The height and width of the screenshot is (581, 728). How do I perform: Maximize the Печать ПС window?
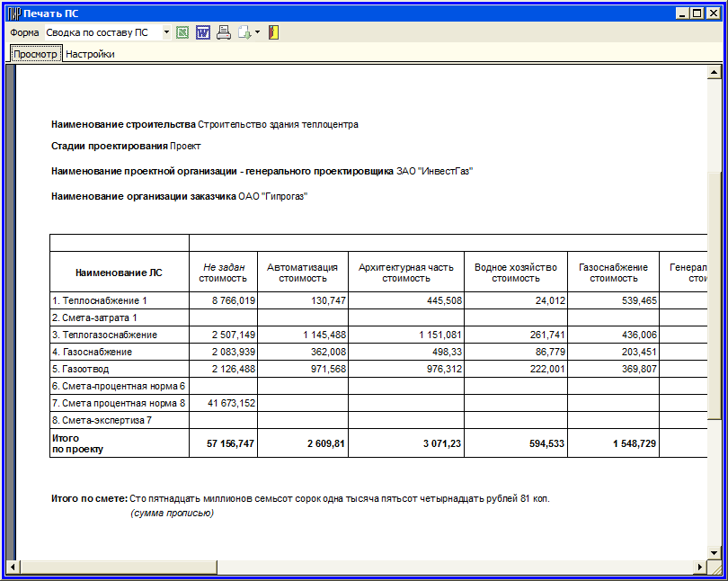(697, 13)
